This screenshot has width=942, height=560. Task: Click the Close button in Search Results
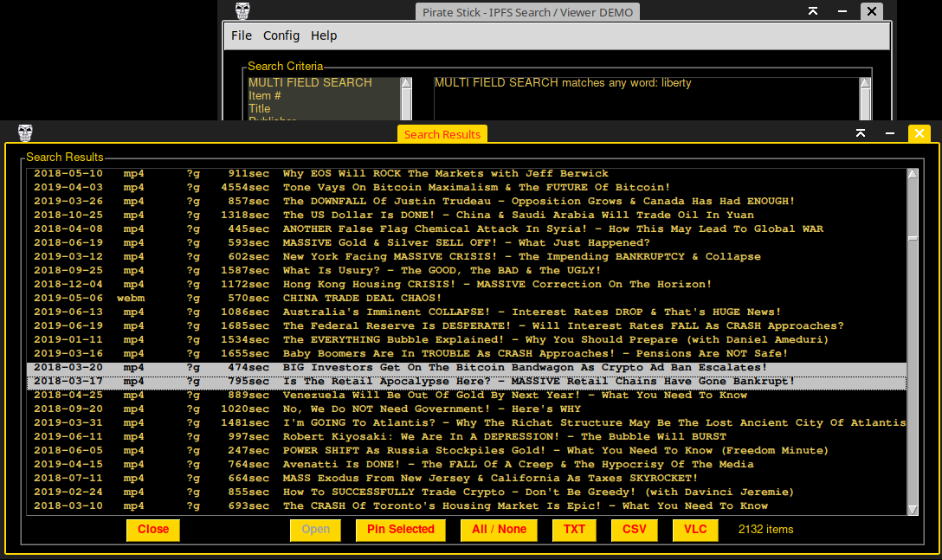point(153,530)
